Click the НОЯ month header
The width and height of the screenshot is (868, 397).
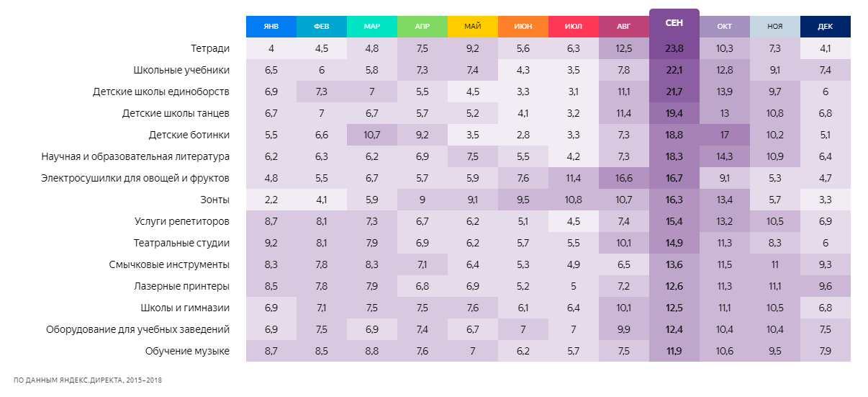pyautogui.click(x=775, y=26)
